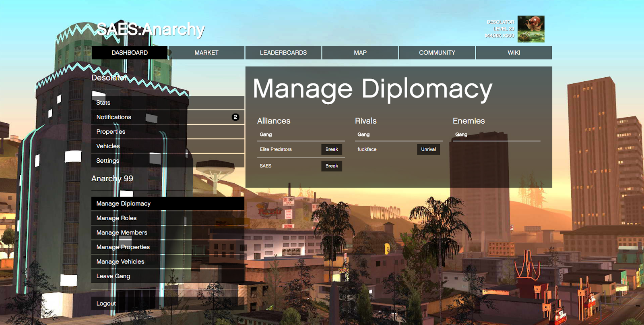Click the Enemies column heading
This screenshot has width=644, height=325.
pos(469,121)
